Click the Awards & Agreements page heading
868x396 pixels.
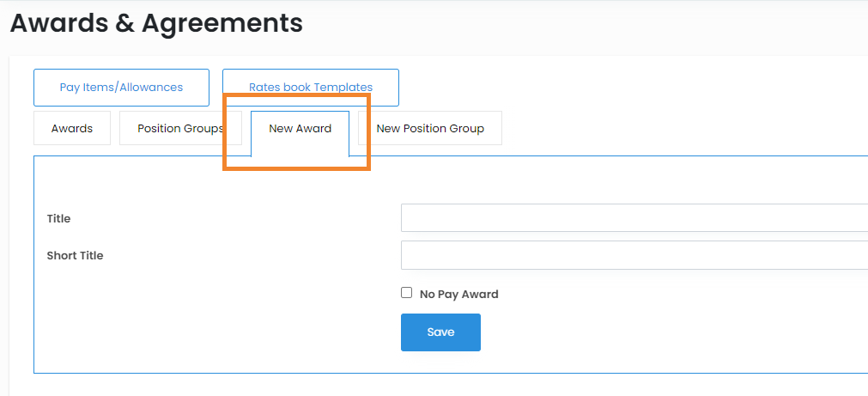pos(156,23)
